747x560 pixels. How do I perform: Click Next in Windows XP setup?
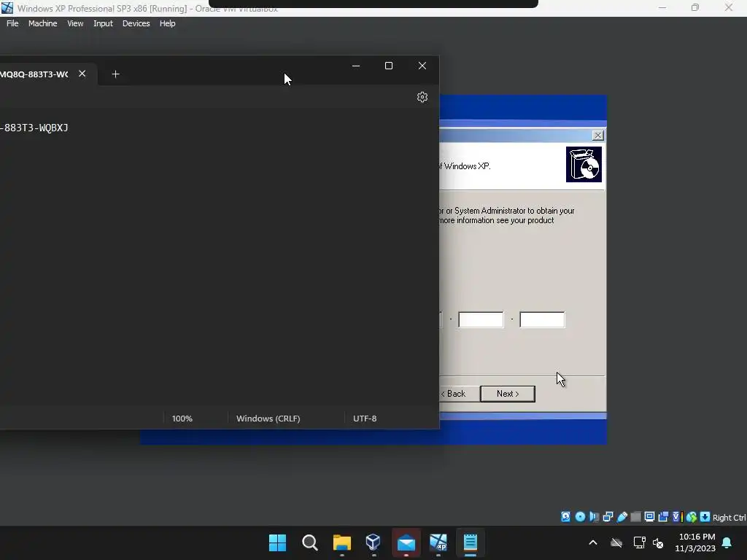pyautogui.click(x=508, y=394)
